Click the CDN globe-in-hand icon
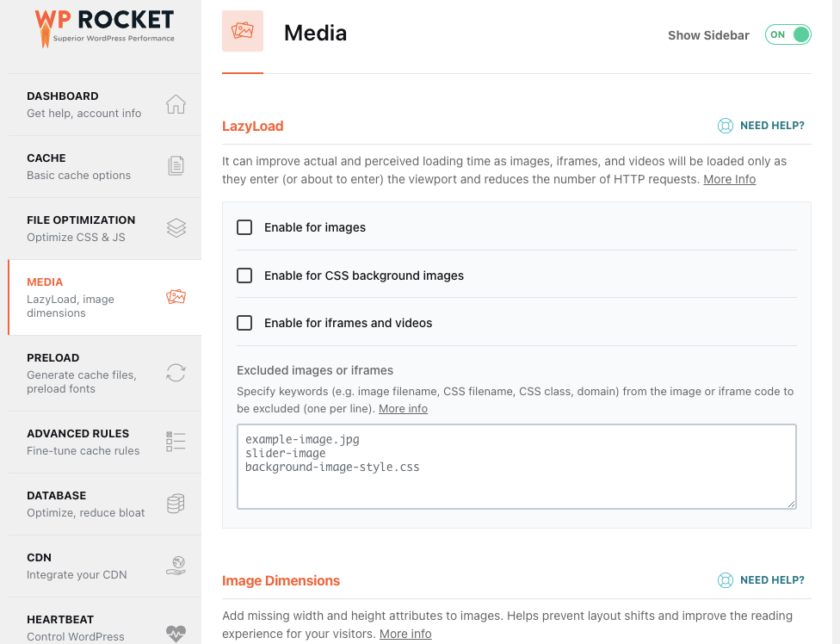 176,566
